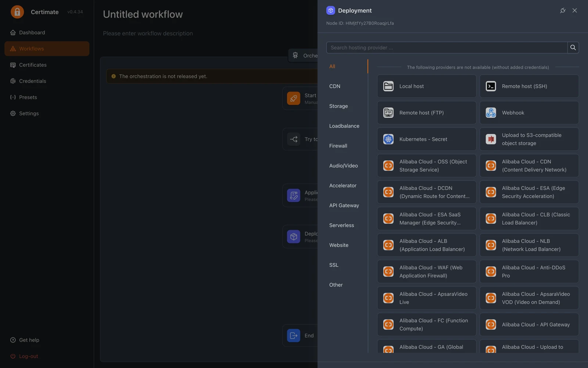Click the Alibaba Cloud OSS icon
This screenshot has height=368, width=588.
388,166
